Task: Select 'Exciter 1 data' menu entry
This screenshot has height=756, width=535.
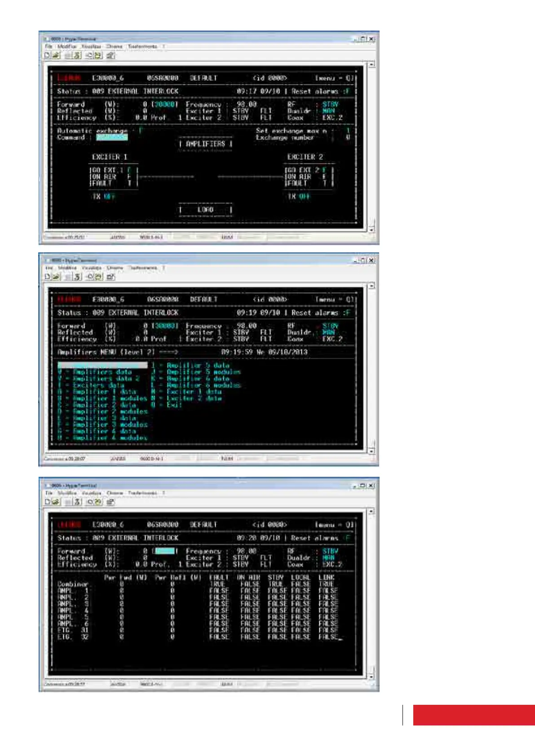Action: pyautogui.click(x=187, y=391)
